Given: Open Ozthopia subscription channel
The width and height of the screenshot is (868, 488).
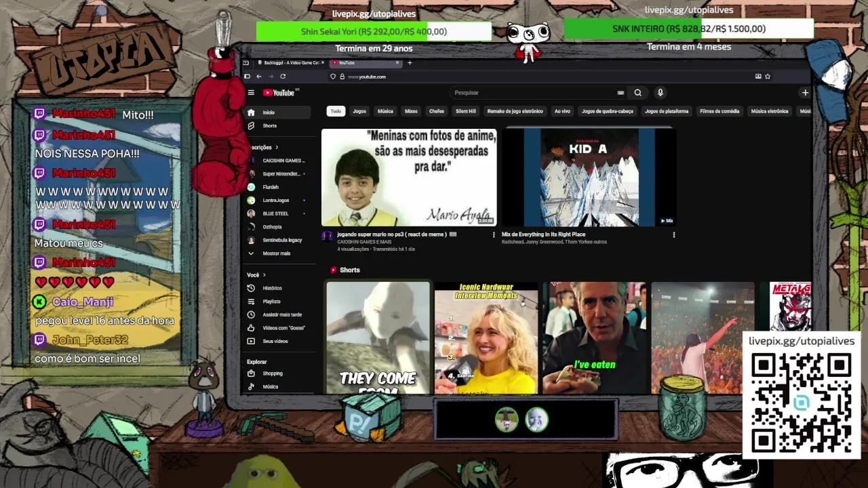Looking at the screenshot, I should pyautogui.click(x=278, y=227).
